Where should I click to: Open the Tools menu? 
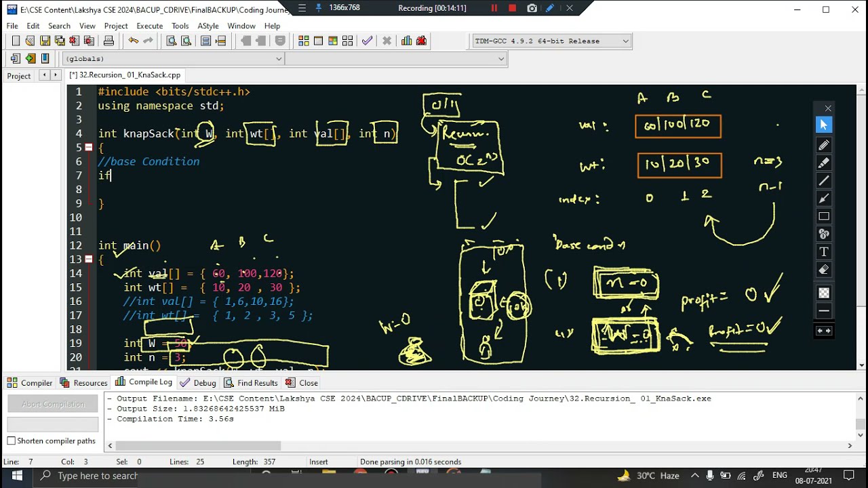click(x=180, y=26)
